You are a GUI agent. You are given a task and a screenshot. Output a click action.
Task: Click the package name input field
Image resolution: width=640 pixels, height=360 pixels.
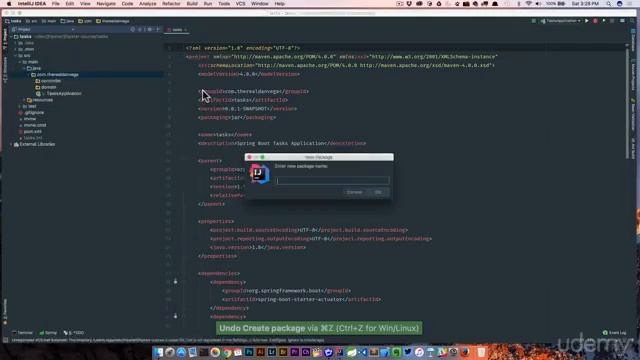(x=333, y=180)
